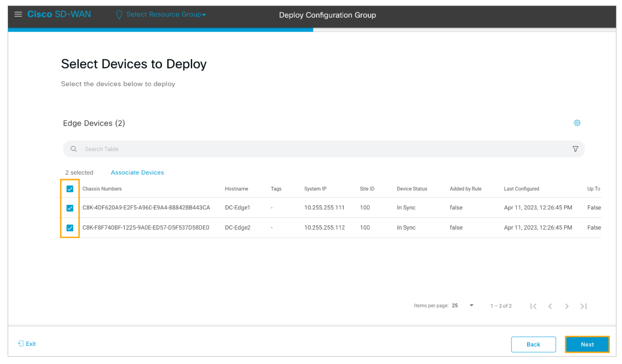622x364 pixels.
Task: Click the table settings gear icon
Action: click(x=577, y=123)
